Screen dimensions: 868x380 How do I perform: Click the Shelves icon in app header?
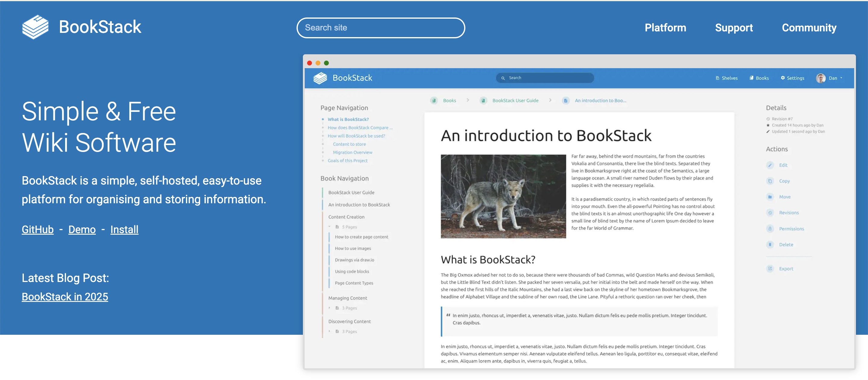point(717,78)
